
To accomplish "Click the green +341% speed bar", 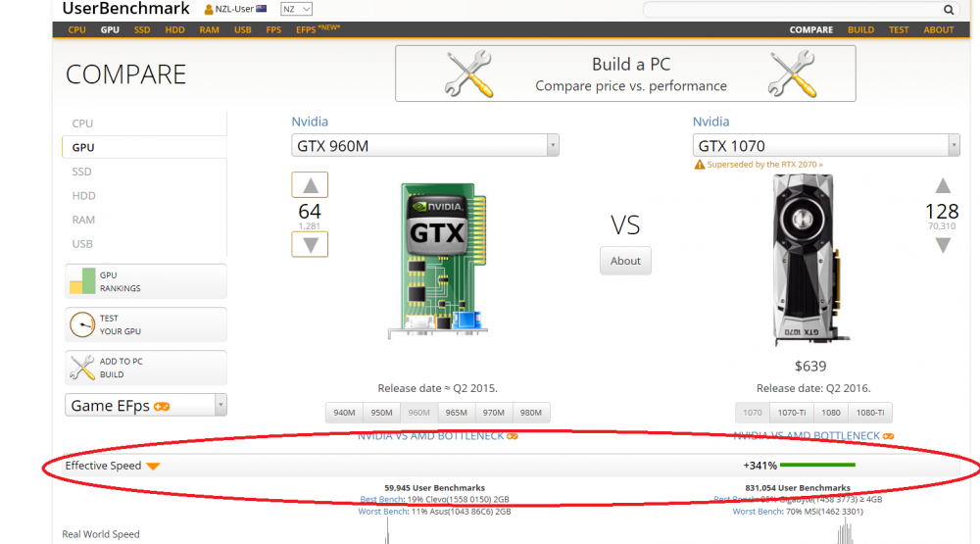I will pos(817,466).
